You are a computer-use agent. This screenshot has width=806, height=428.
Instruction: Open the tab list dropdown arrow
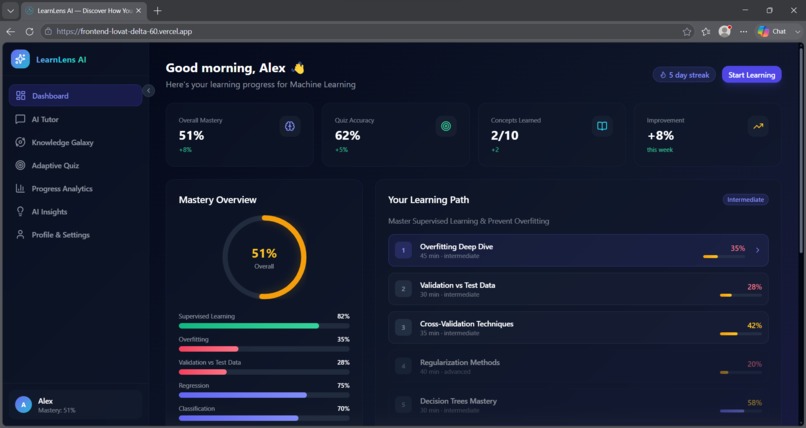(x=10, y=10)
